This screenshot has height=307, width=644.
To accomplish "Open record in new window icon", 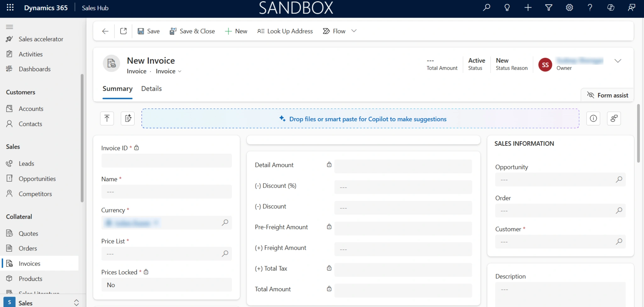I will coord(123,31).
